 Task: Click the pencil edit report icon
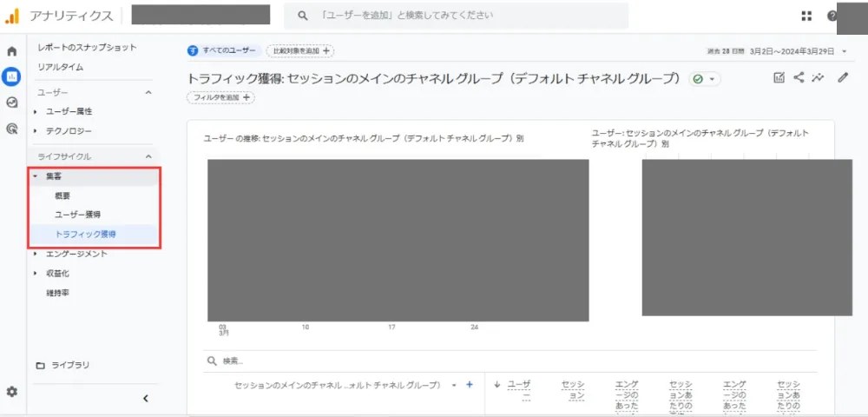843,78
